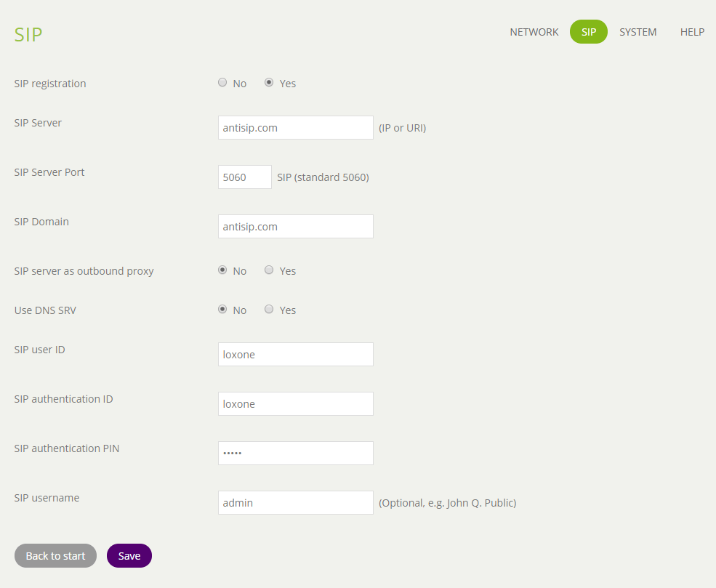Set SIP registration to No
The height and width of the screenshot is (588, 716).
(222, 83)
